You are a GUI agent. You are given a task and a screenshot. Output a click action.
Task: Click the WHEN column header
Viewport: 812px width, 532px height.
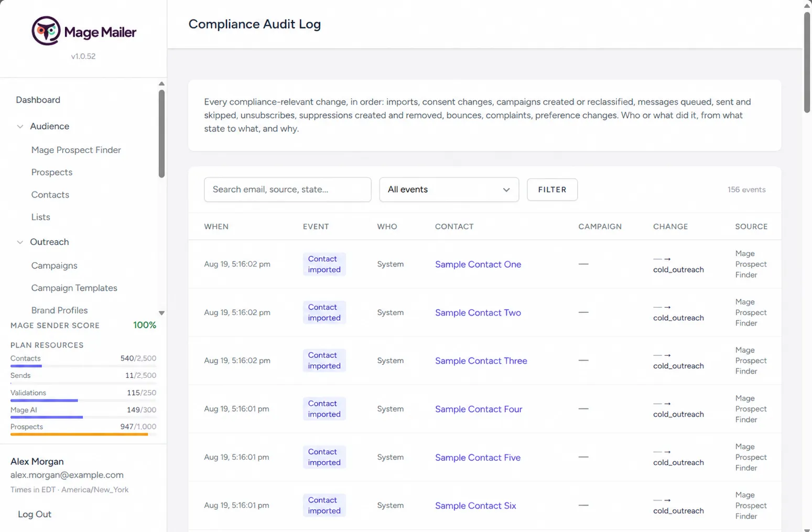tap(216, 227)
